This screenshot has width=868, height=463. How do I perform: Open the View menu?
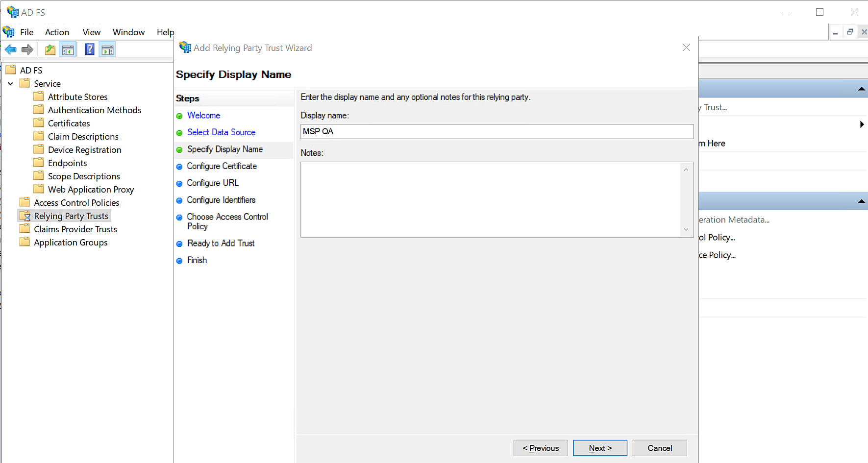(x=91, y=32)
